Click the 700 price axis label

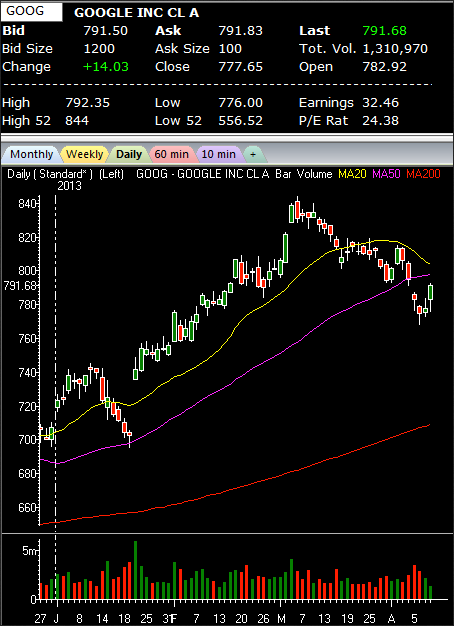[x=26, y=440]
